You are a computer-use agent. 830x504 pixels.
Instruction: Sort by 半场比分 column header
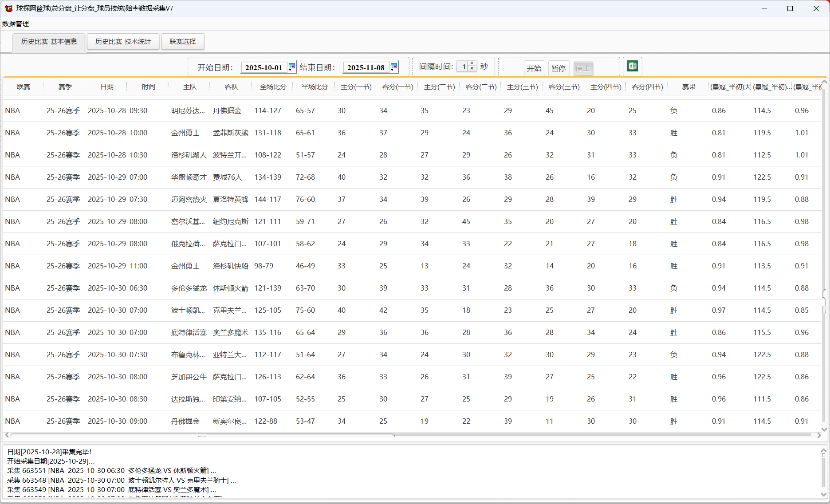point(315,87)
